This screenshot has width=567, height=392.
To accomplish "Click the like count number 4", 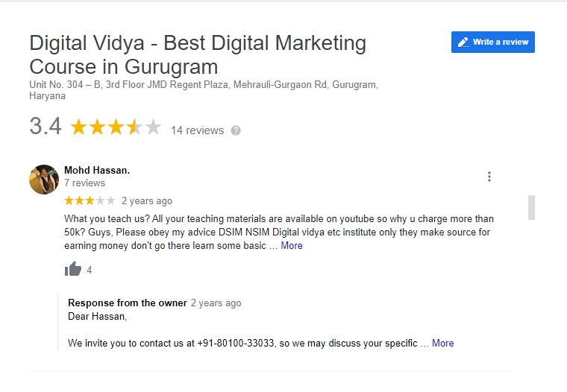I will pyautogui.click(x=90, y=271).
